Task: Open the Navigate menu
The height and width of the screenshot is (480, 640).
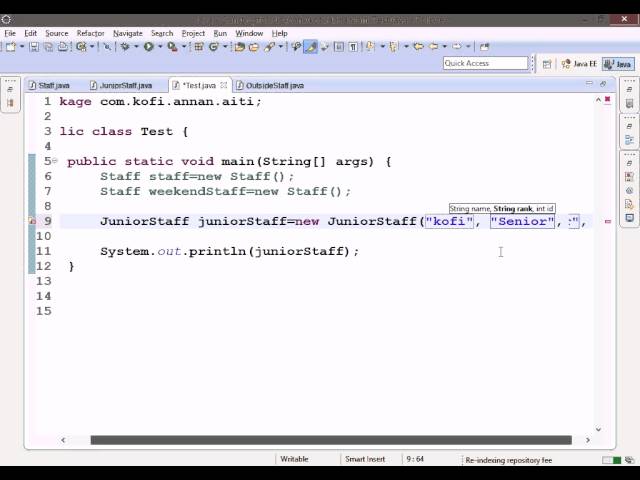Action: pyautogui.click(x=128, y=33)
